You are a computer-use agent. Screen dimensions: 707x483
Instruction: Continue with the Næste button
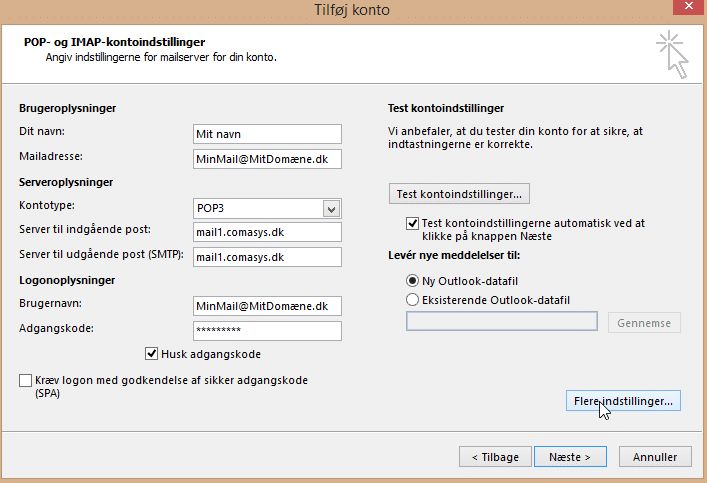click(x=570, y=457)
